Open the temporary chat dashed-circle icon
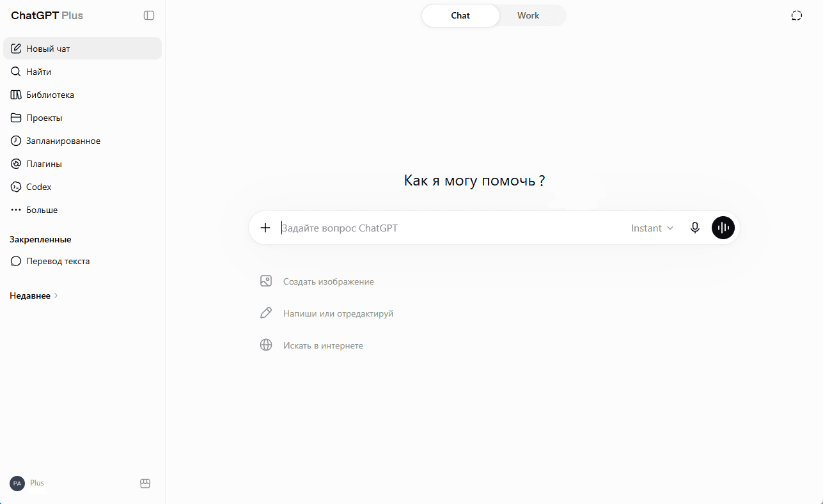 797,15
